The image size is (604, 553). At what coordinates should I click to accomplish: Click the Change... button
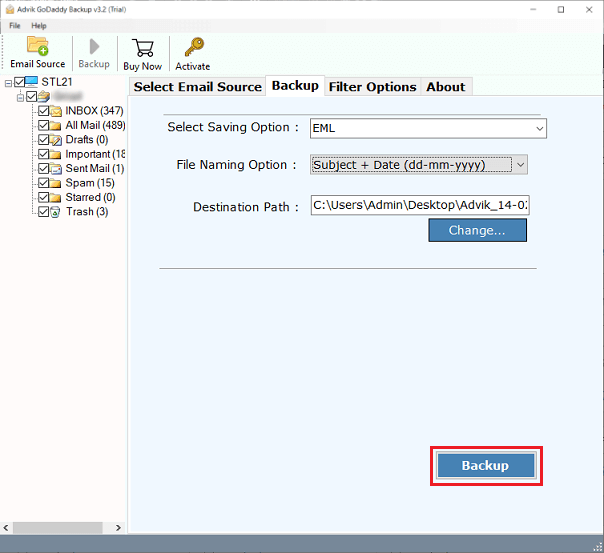(x=477, y=230)
